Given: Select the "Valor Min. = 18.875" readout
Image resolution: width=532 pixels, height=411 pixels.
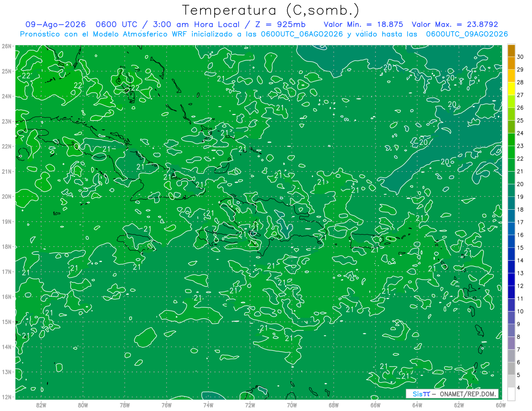Looking at the screenshot, I should [363, 24].
